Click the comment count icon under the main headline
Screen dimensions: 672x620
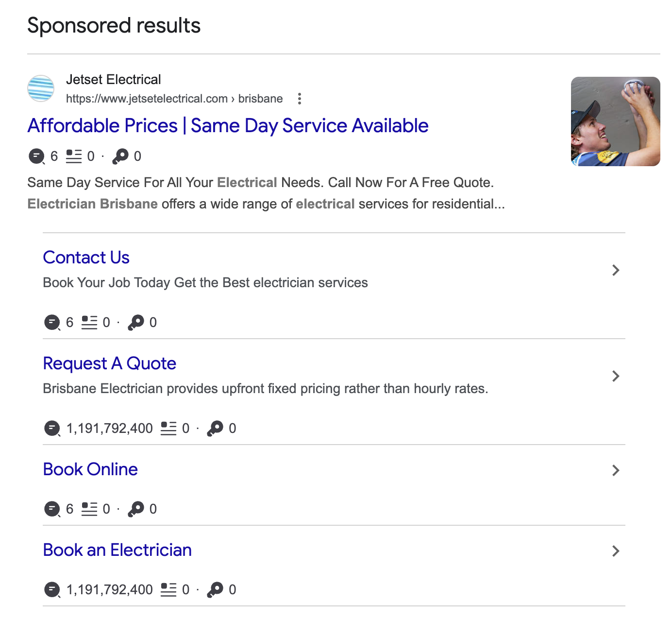click(x=36, y=156)
